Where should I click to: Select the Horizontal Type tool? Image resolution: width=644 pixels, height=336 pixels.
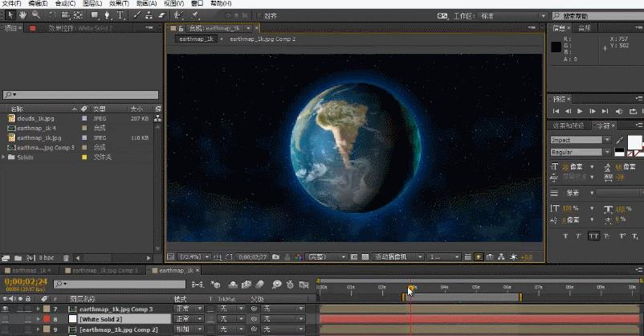pos(120,15)
